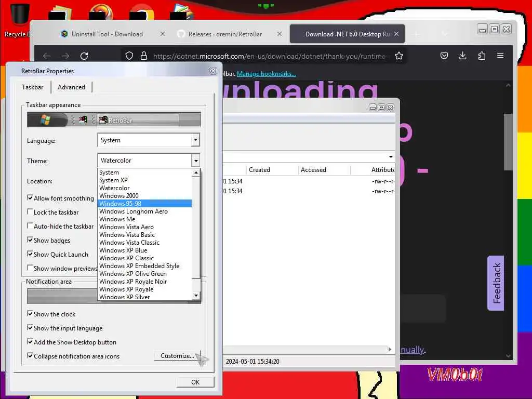Choose Windows Me theme

(x=144, y=219)
